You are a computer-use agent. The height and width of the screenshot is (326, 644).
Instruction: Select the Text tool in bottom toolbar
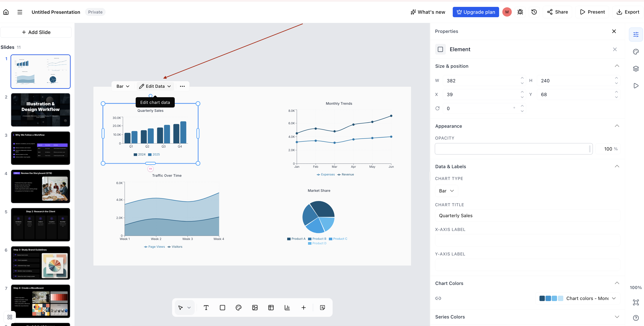click(206, 308)
